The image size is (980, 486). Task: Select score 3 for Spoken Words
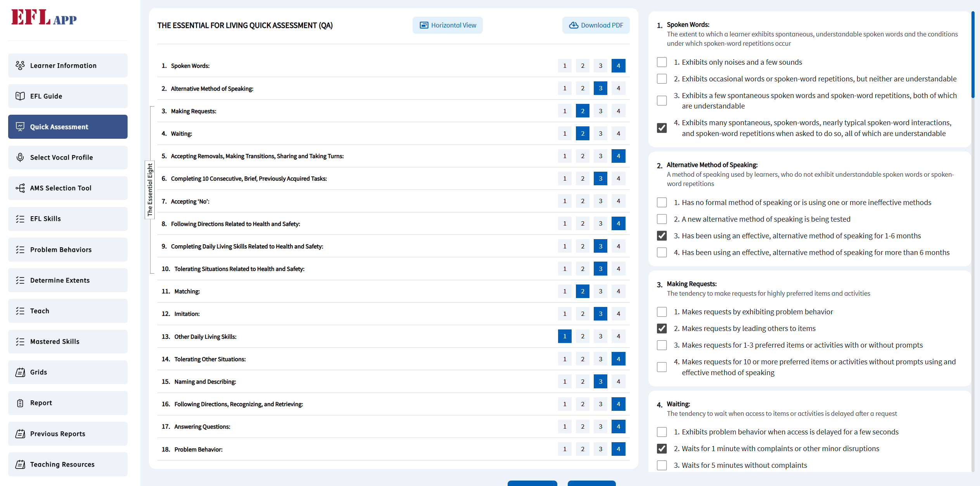600,66
